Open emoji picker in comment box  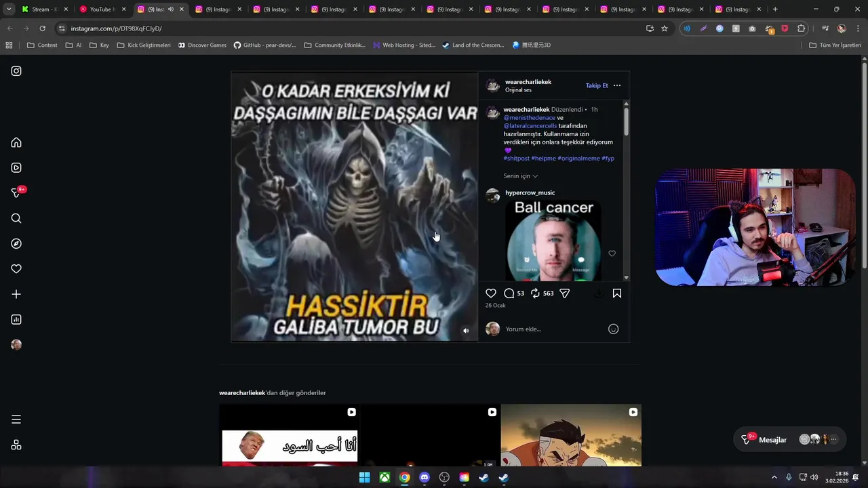tap(613, 329)
